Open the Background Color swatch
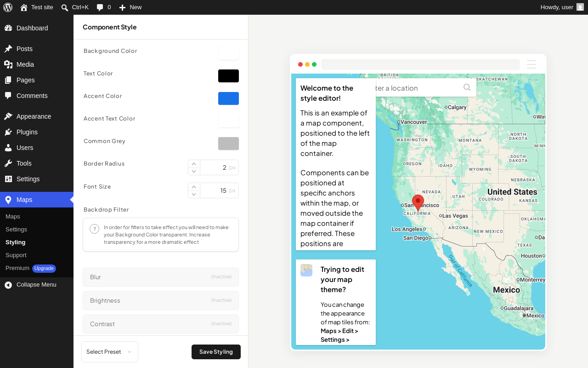Screen dimensions: 588x368 tap(228, 53)
